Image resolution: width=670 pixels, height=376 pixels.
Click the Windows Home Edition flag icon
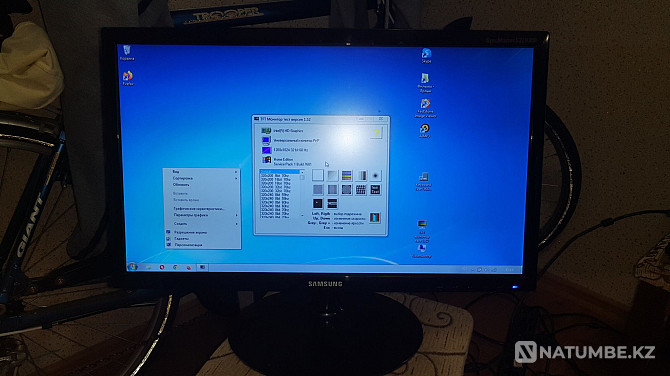click(x=267, y=160)
